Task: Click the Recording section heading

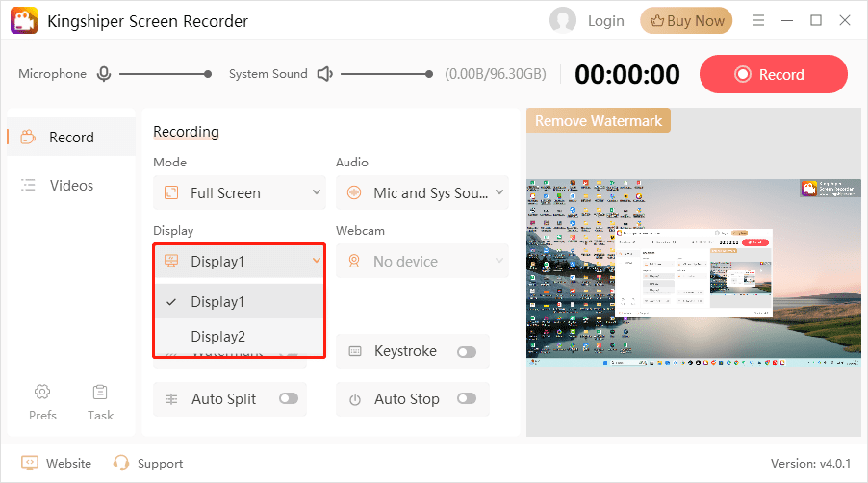Action: pyautogui.click(x=186, y=132)
